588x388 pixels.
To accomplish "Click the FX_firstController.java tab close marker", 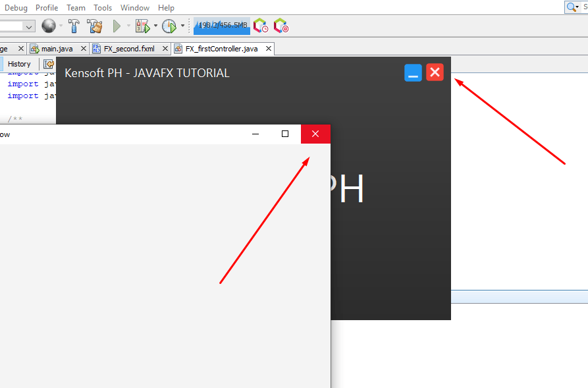I will (267, 48).
